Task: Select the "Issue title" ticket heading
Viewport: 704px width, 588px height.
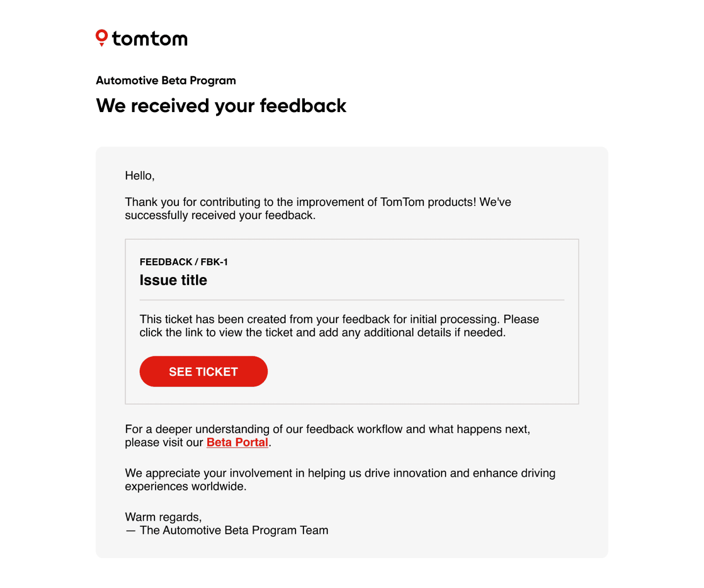Action: [x=173, y=280]
